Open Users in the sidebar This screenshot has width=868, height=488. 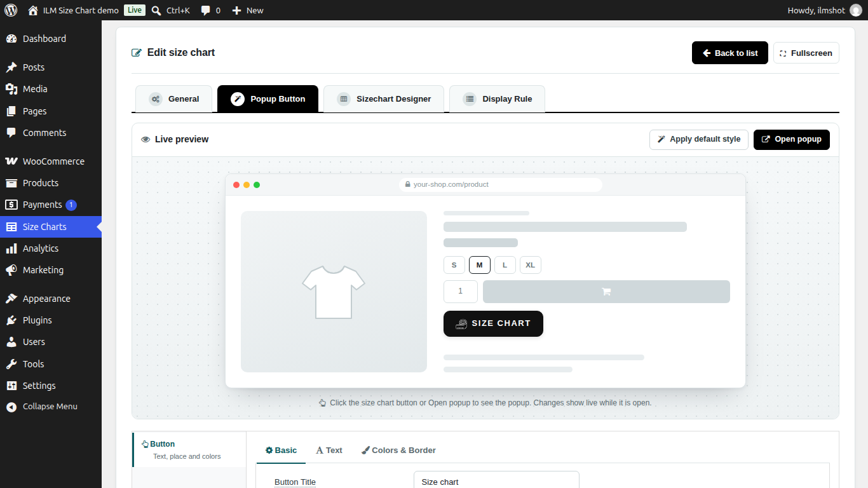(51, 342)
